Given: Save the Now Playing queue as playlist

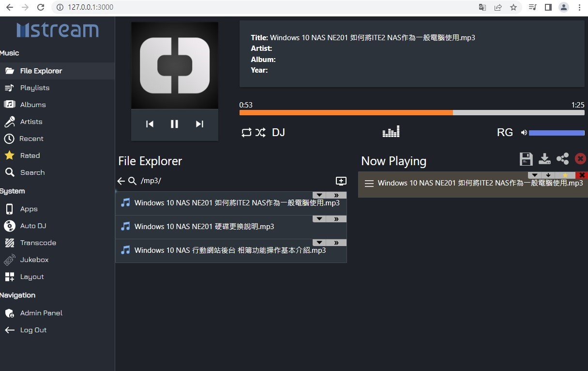Looking at the screenshot, I should click(526, 158).
